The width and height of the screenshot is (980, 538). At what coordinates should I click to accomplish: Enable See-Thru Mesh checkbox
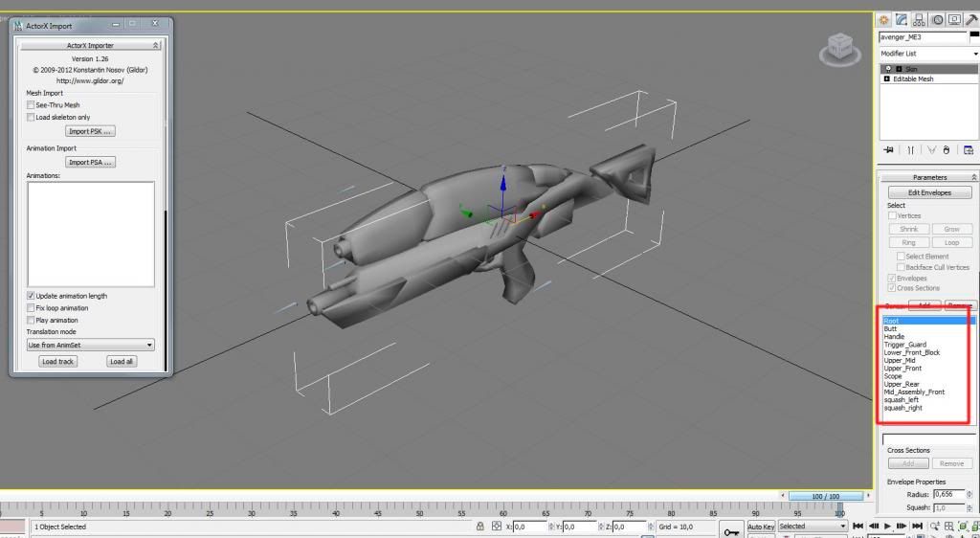(31, 105)
